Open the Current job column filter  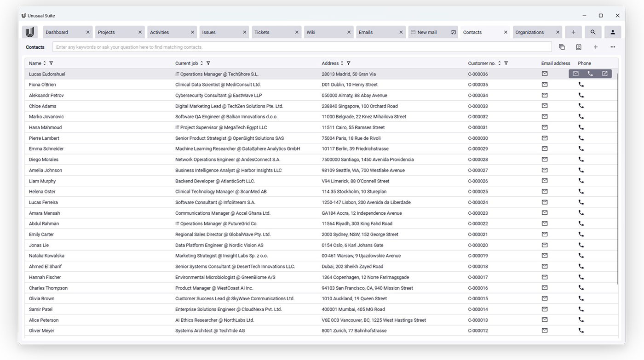208,63
